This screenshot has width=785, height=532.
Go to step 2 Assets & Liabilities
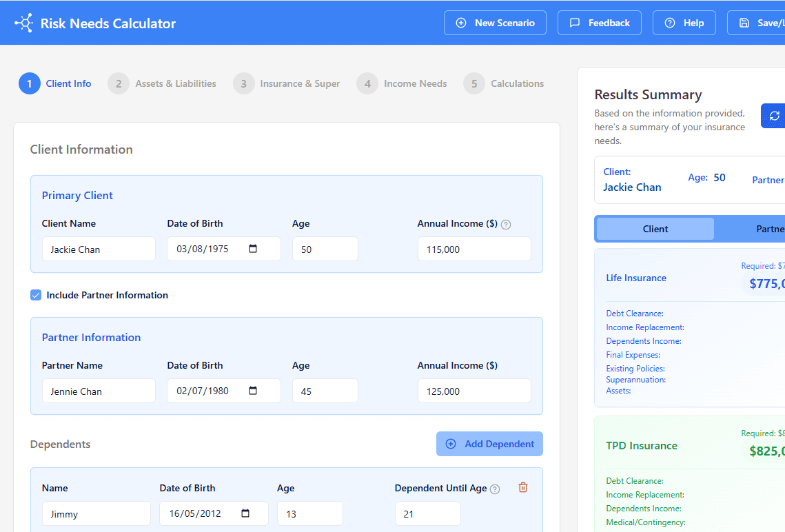[x=162, y=83]
